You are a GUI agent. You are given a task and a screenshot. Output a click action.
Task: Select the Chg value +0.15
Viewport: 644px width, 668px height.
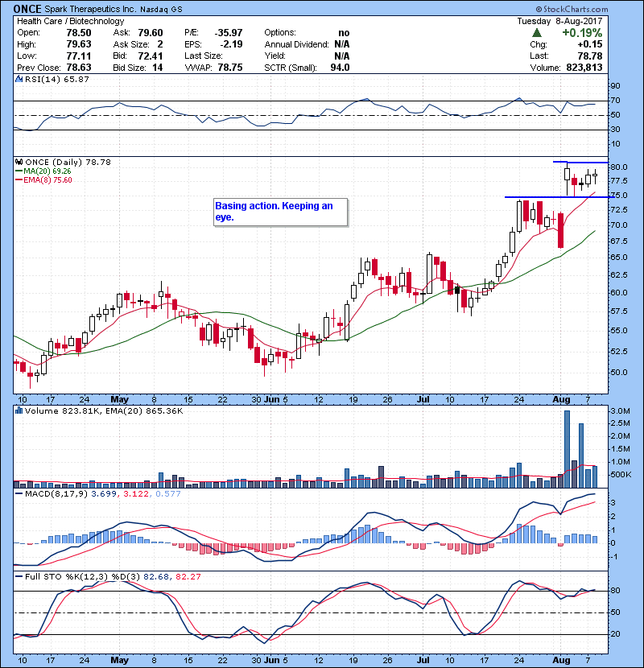point(590,44)
